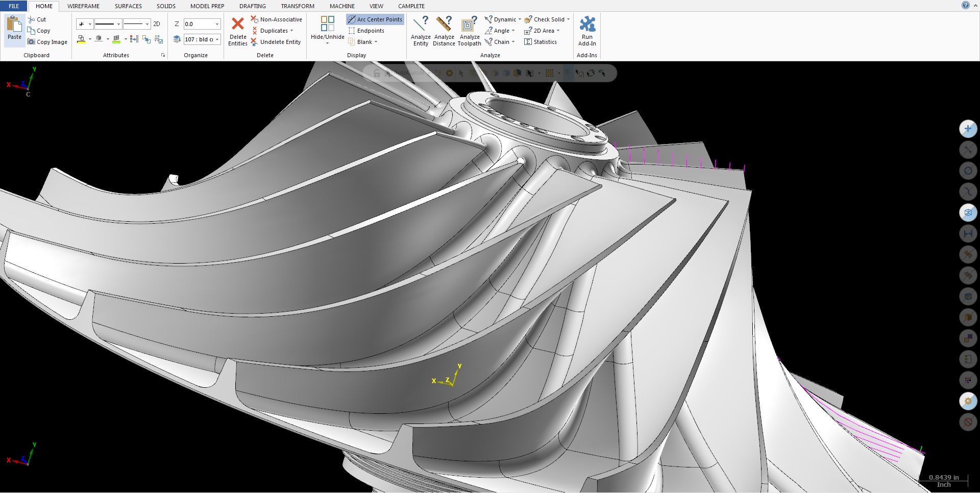
Task: Click the 0.8439 in scale indicator
Action: [x=943, y=480]
